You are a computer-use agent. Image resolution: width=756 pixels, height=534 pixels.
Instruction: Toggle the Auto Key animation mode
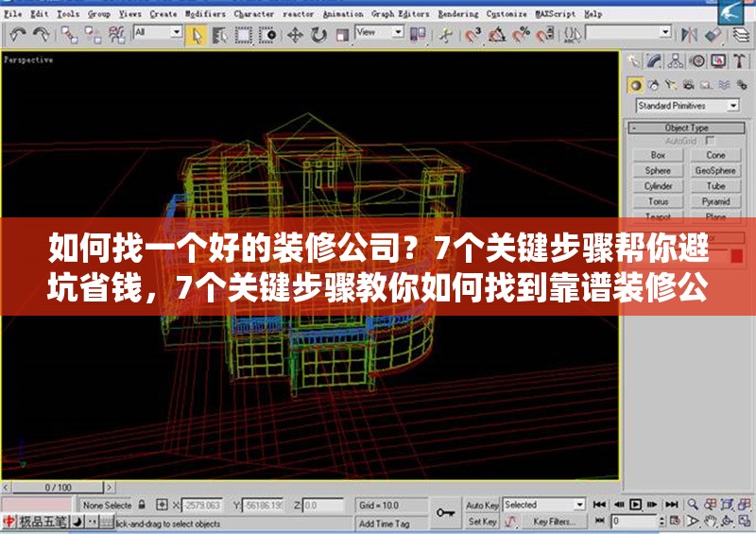point(482,506)
